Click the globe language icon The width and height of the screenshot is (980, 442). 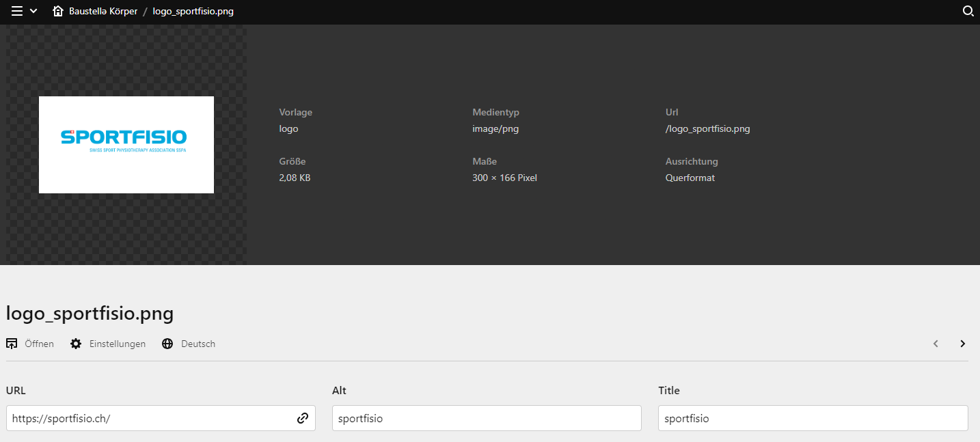167,344
